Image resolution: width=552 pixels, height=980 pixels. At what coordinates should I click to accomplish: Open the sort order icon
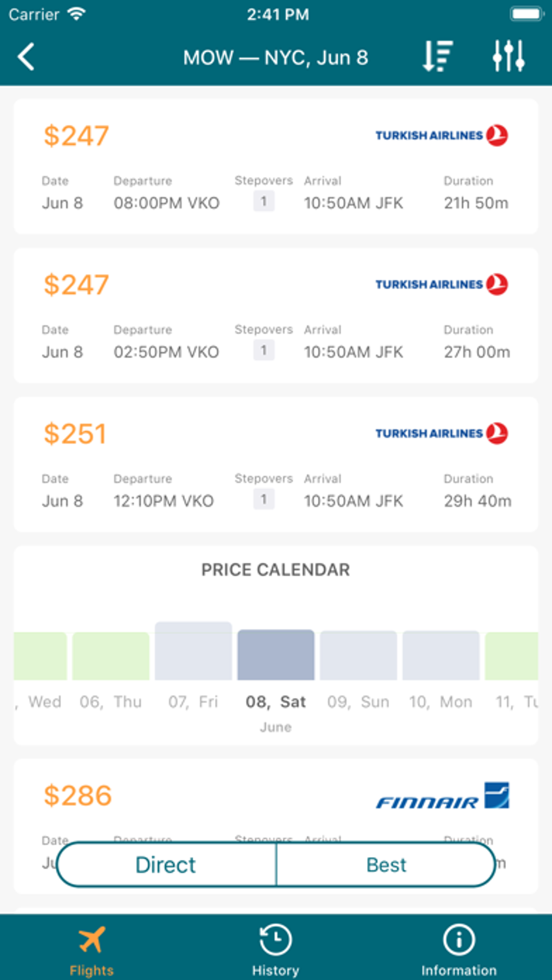pyautogui.click(x=437, y=56)
